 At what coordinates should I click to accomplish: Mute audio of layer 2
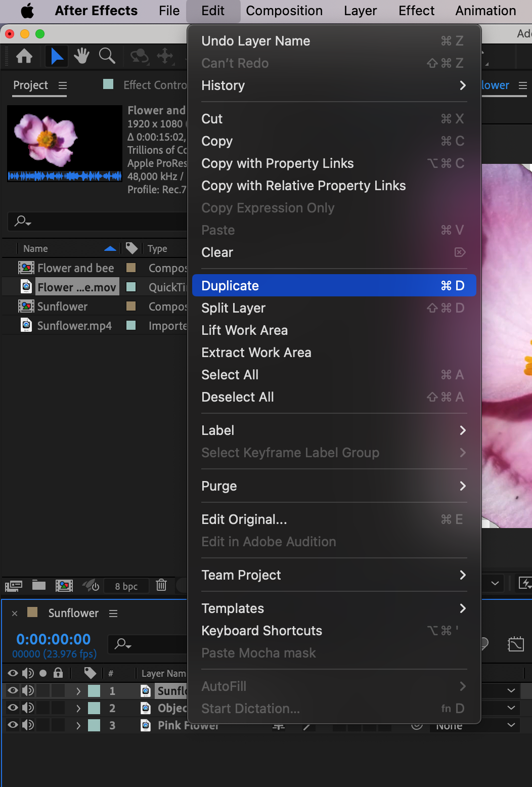point(28,708)
